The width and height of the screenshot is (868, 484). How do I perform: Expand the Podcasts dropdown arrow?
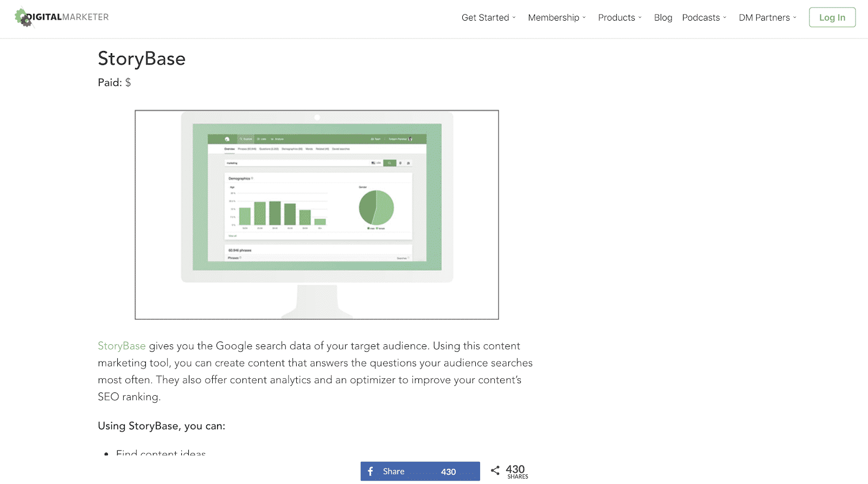click(x=725, y=17)
